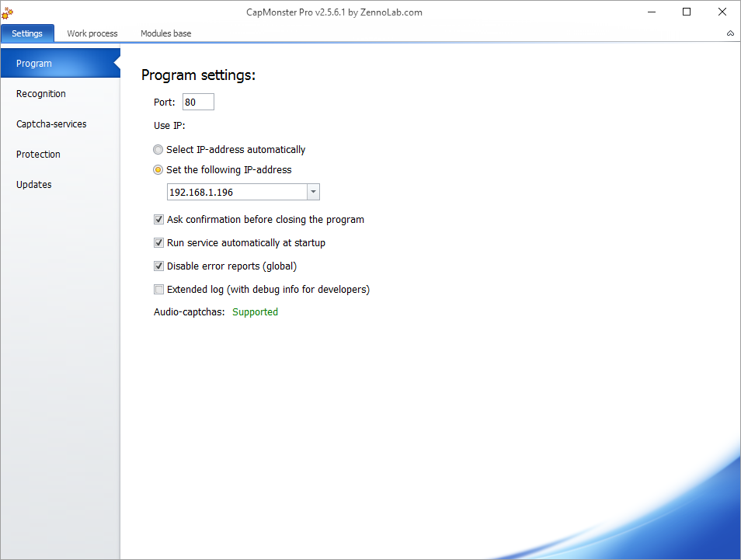Switch to the Settings tab
741x560 pixels.
pos(27,33)
